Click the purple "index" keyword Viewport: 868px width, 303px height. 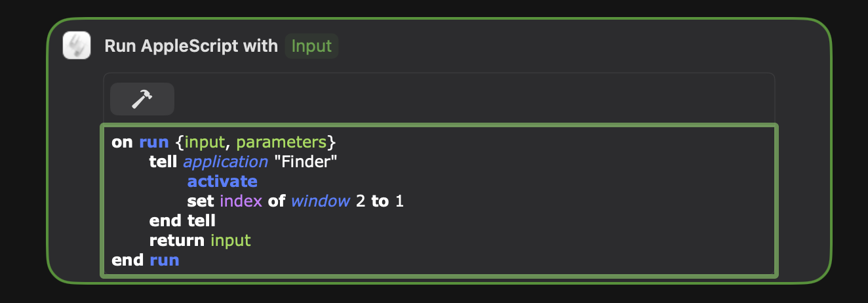241,201
